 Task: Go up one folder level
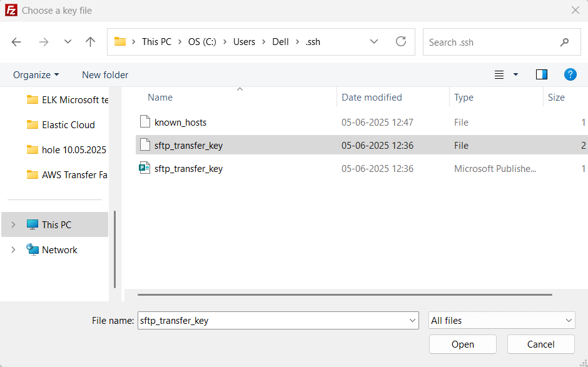click(x=90, y=42)
